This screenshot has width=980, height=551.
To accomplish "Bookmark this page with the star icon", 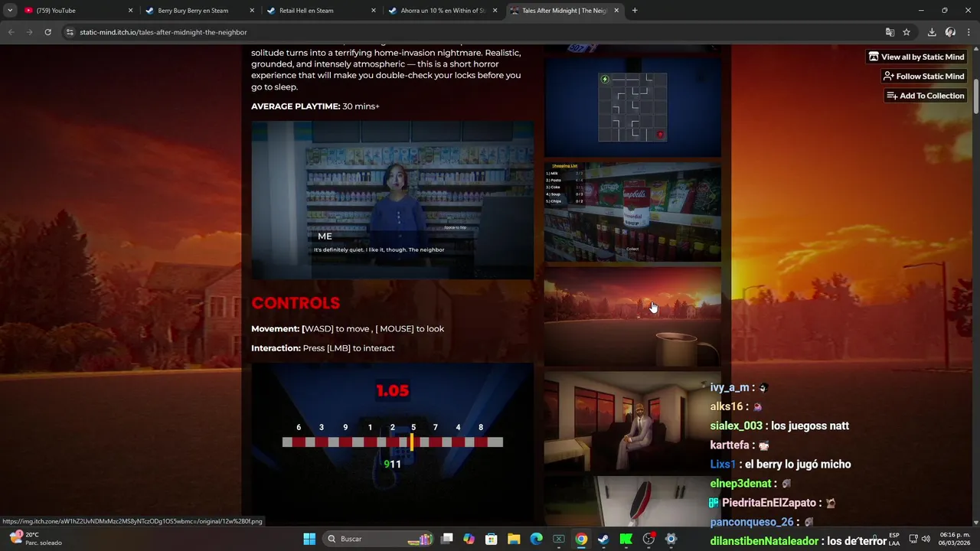I will tap(906, 32).
